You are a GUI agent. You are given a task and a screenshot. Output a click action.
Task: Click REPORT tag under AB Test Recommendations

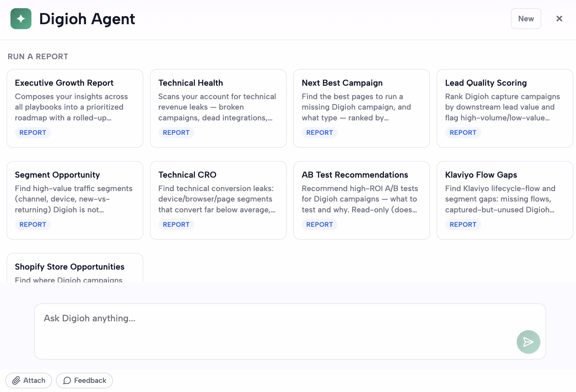tap(319, 224)
